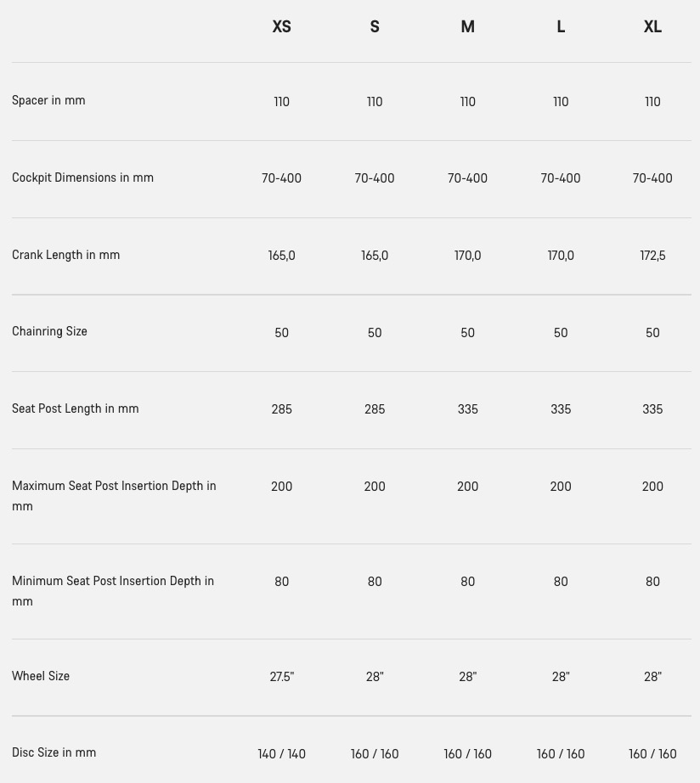Viewport: 700px width, 783px height.
Task: Click the Disc Size in mm label
Action: [54, 752]
